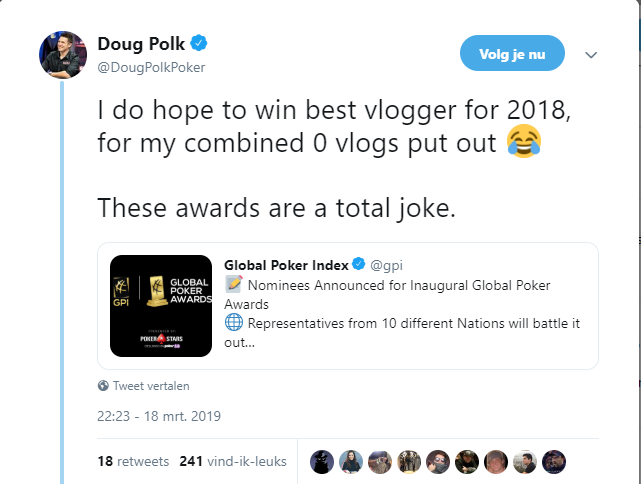The image size is (641, 484).
Task: View the 18 retweets list
Action: (x=133, y=462)
